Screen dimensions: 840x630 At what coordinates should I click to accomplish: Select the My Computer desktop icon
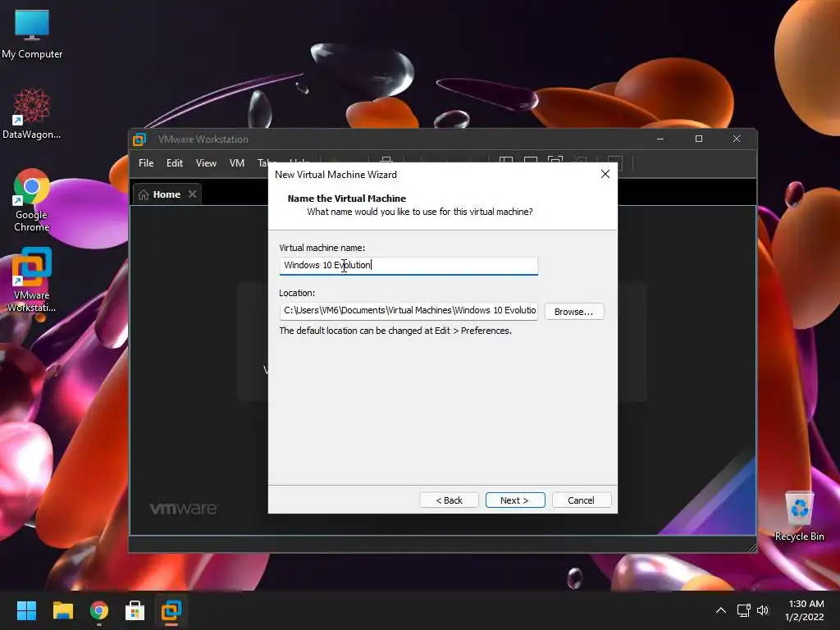tap(32, 34)
